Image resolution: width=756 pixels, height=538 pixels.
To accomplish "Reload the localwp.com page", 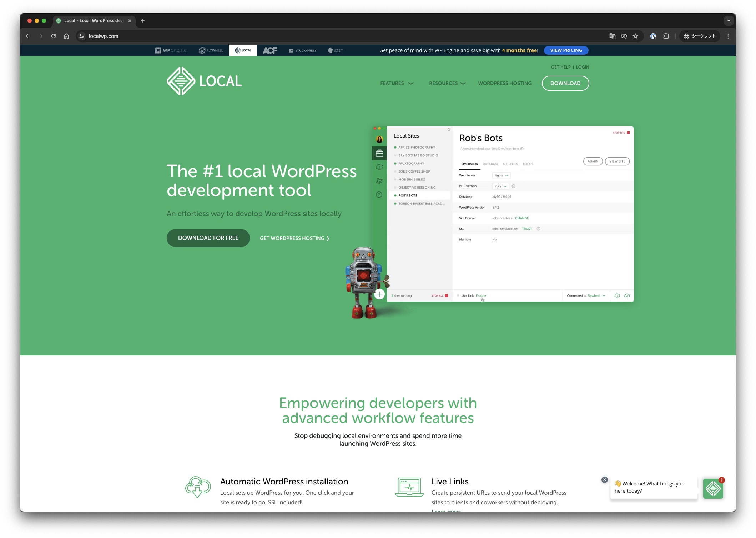I will 54,36.
